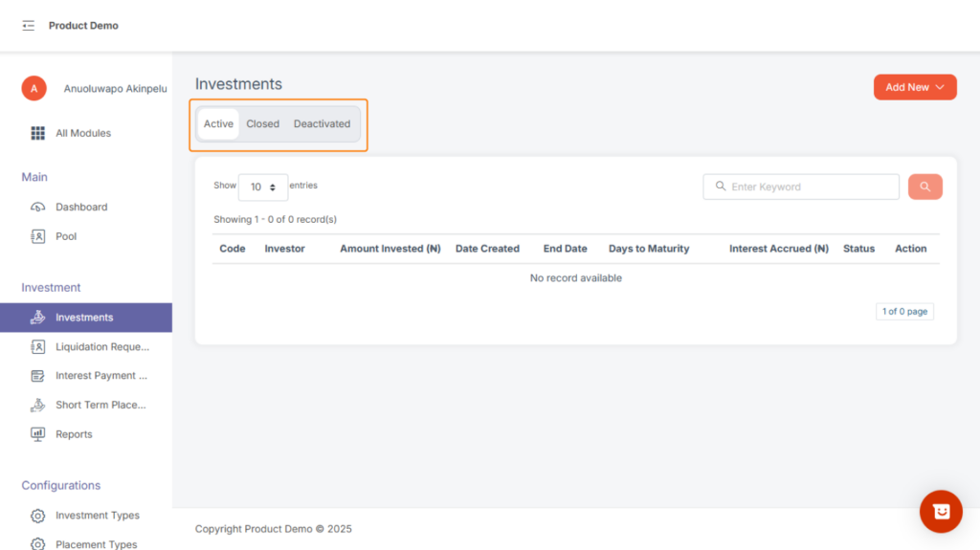Click the Dashboard gauge icon
The image size is (980, 550).
(38, 207)
